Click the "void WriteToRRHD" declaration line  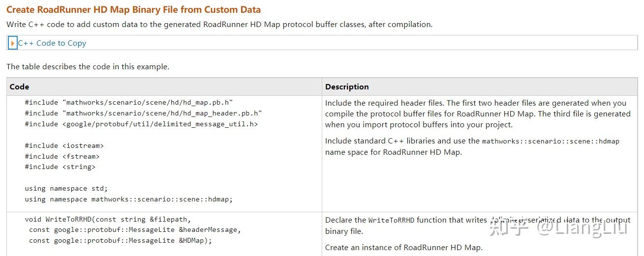click(x=107, y=220)
